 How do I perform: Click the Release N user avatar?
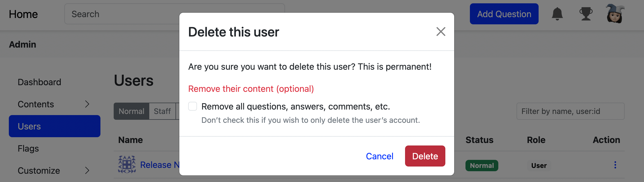tap(127, 164)
